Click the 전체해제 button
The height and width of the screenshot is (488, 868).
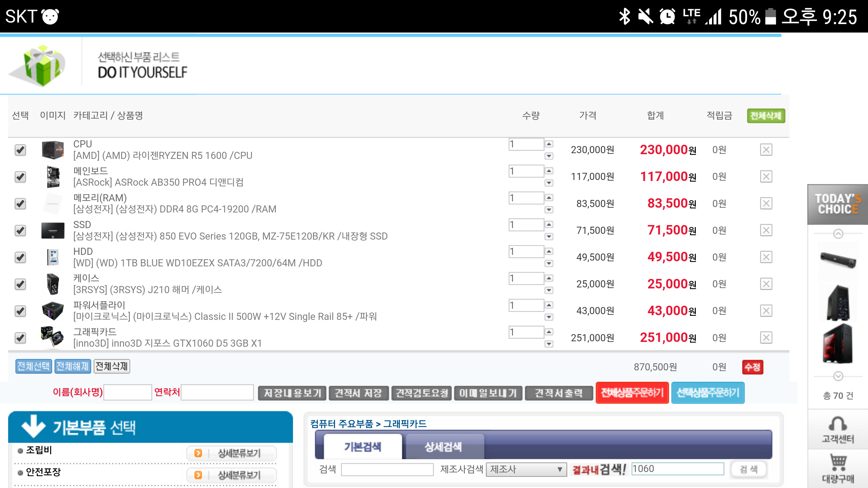73,366
